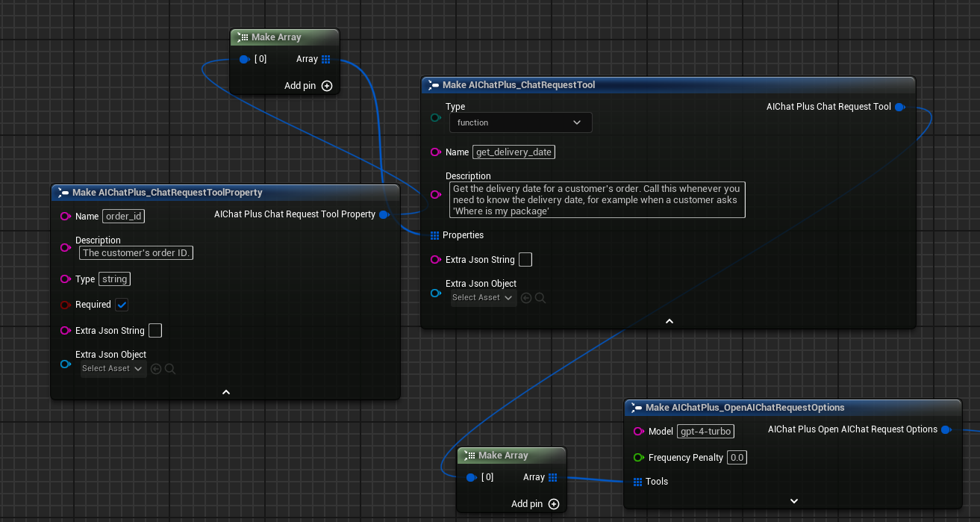Click the gpt-4-turbo Model input field

(x=705, y=431)
